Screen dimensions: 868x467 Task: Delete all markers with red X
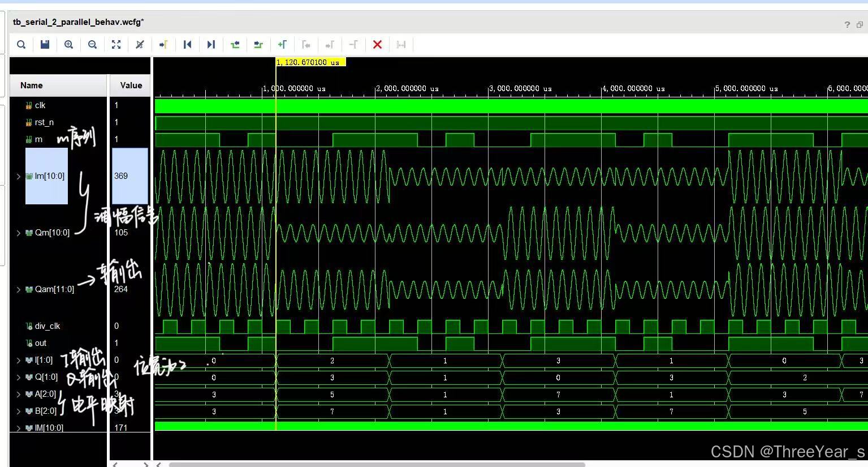pyautogui.click(x=377, y=45)
